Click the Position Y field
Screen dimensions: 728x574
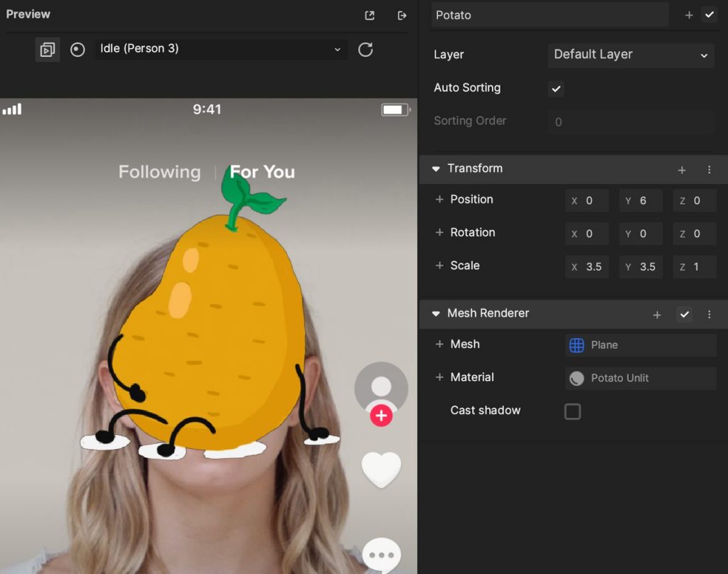click(x=641, y=200)
